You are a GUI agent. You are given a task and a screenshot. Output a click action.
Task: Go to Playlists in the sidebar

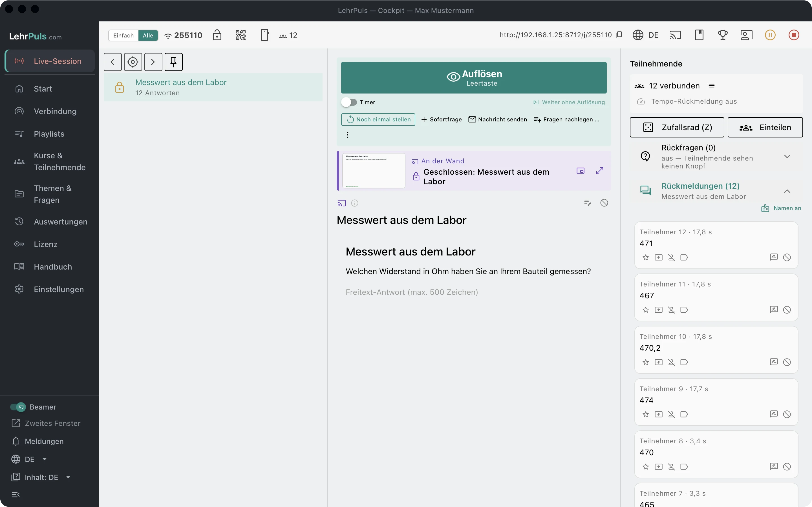(x=50, y=134)
